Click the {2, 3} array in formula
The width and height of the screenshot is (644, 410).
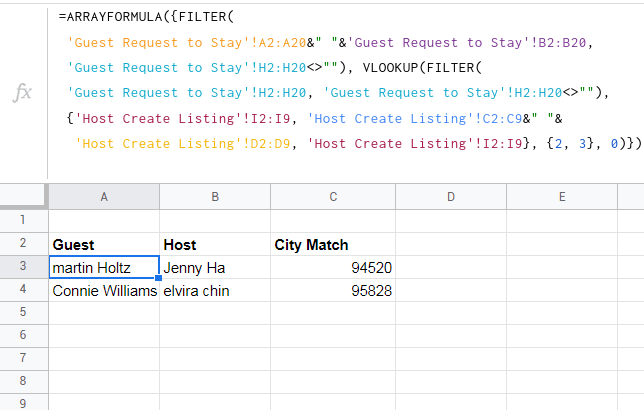click(570, 144)
